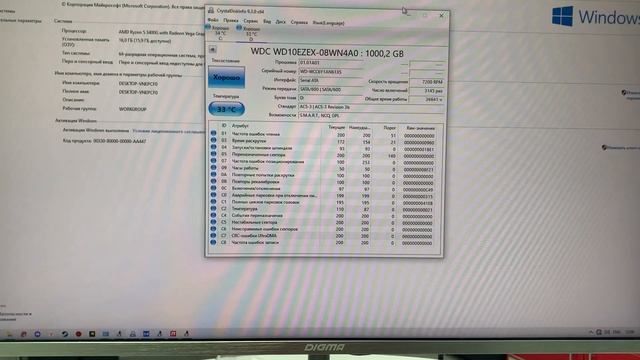The width and height of the screenshot is (640, 360).
Task: Click the Steam icon in taskbar
Action: coord(64,334)
